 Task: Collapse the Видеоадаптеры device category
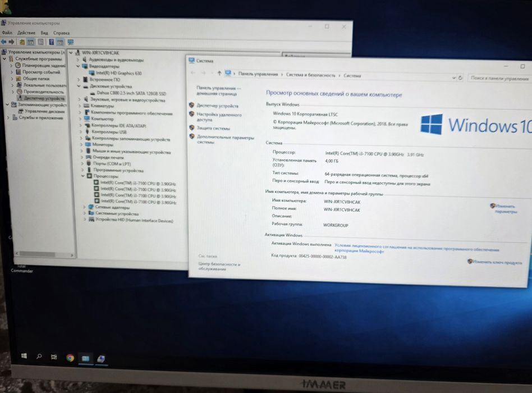pos(78,66)
